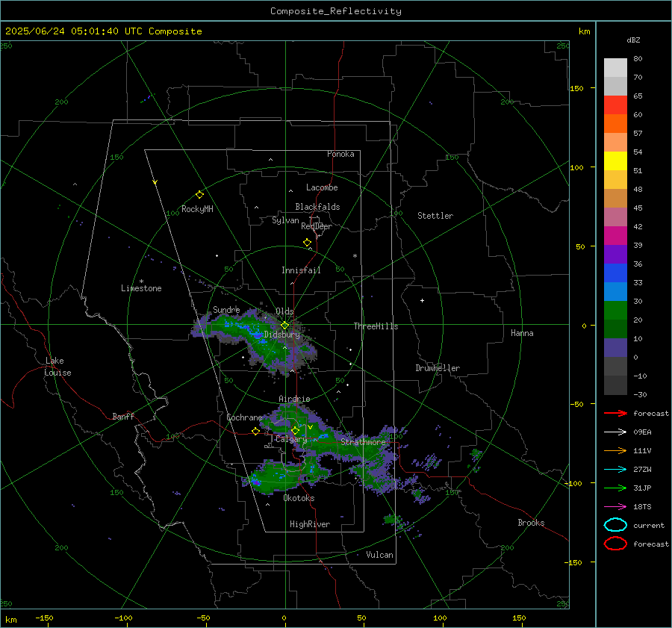672x628 pixels.
Task: Click the Sundre city label
Action: click(x=226, y=309)
